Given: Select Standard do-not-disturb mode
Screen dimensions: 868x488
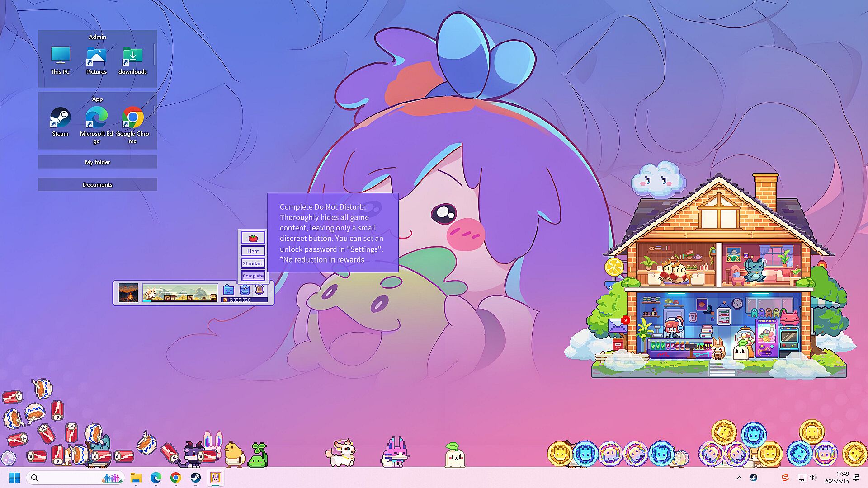Looking at the screenshot, I should point(253,263).
